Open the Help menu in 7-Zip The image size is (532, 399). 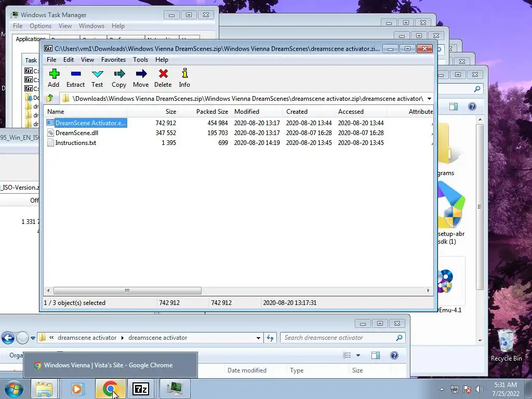[x=162, y=60]
